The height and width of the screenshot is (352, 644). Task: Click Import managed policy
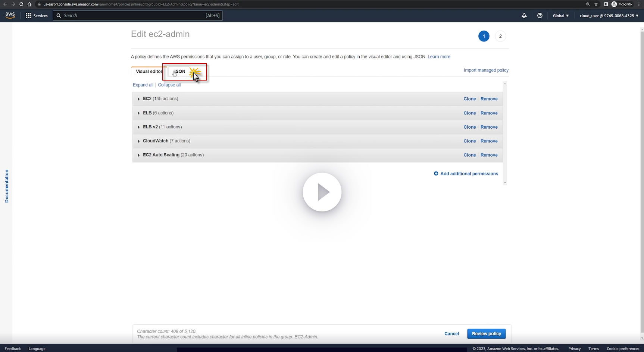[486, 70]
